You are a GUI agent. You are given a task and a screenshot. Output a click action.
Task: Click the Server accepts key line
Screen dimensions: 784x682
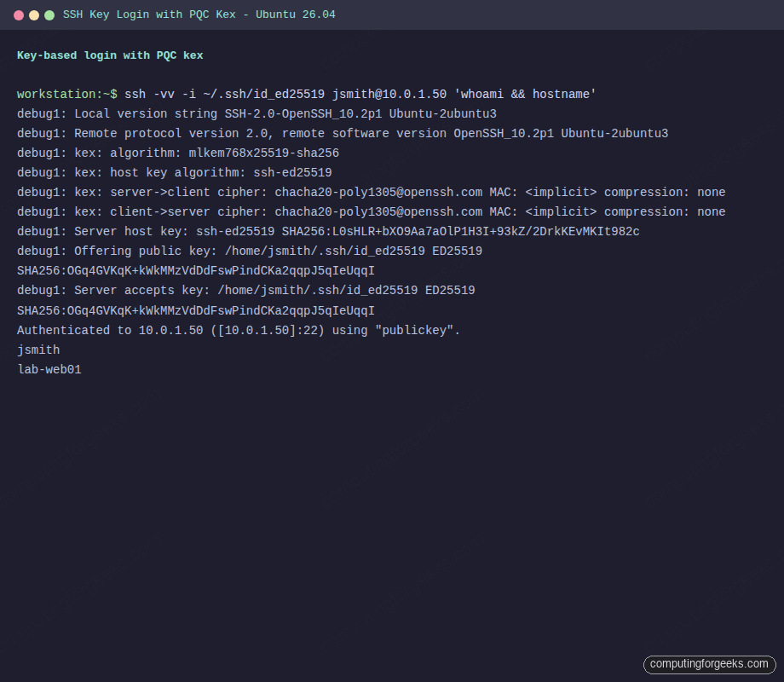245,290
